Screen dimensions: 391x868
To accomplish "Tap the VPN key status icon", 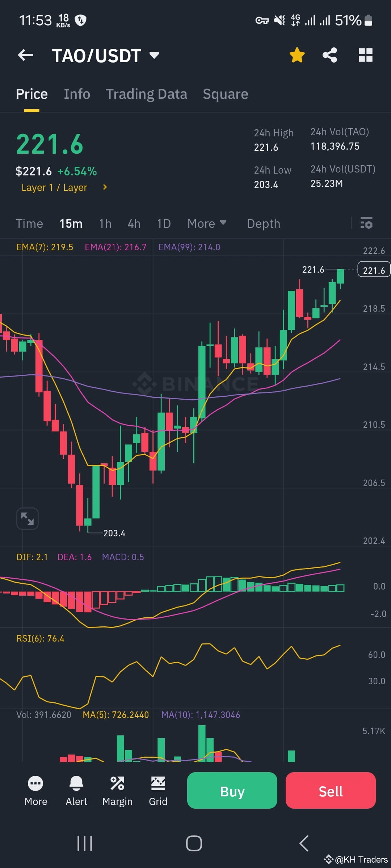I will coord(262,21).
